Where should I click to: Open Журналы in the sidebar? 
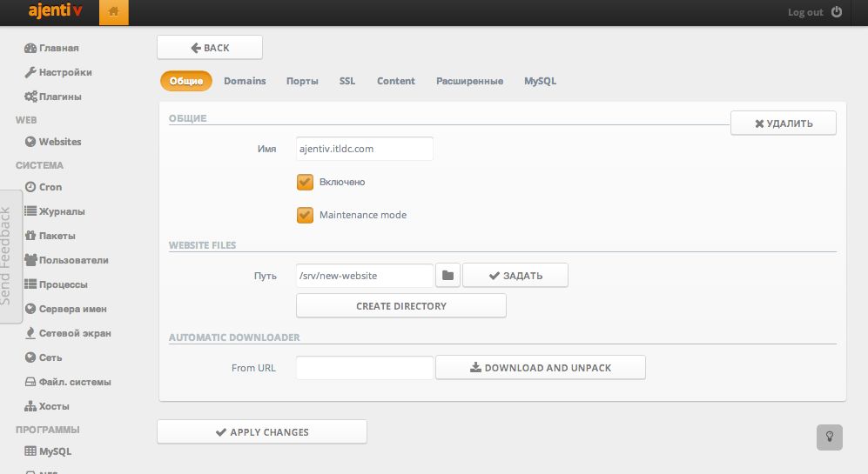[x=54, y=211]
